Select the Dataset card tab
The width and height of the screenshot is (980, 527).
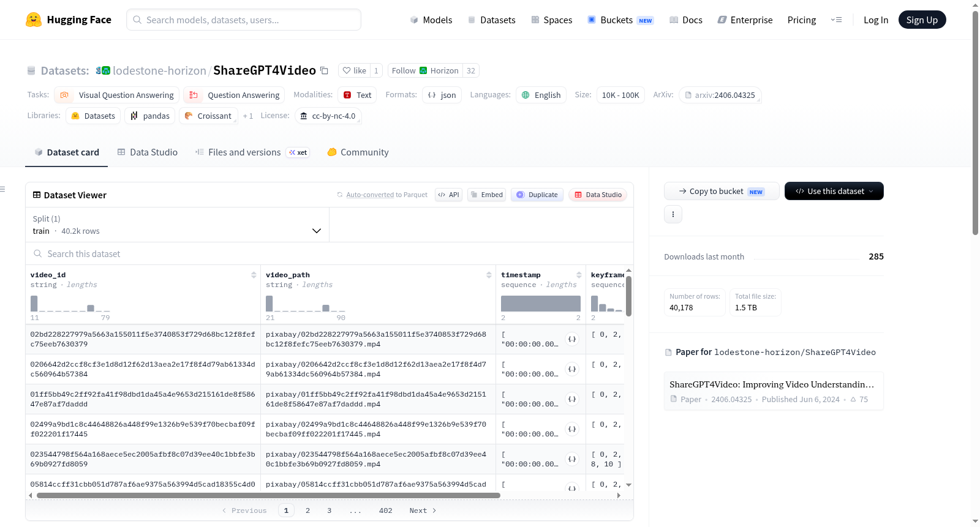coord(67,152)
